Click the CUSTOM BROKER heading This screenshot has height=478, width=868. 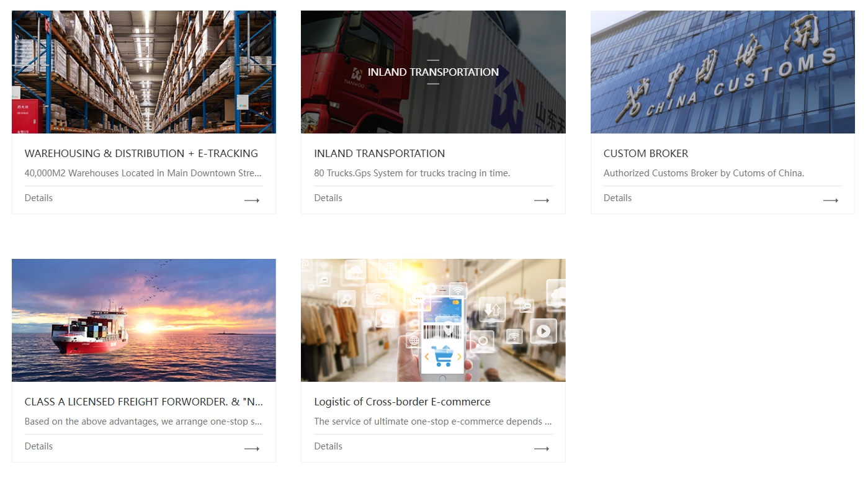pyautogui.click(x=646, y=153)
